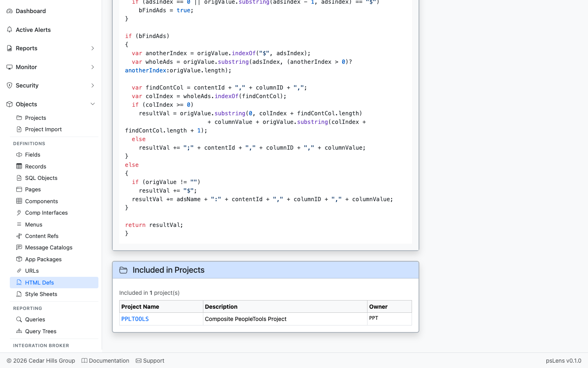Click the Fields icon
The width and height of the screenshot is (588, 368).
[19, 155]
